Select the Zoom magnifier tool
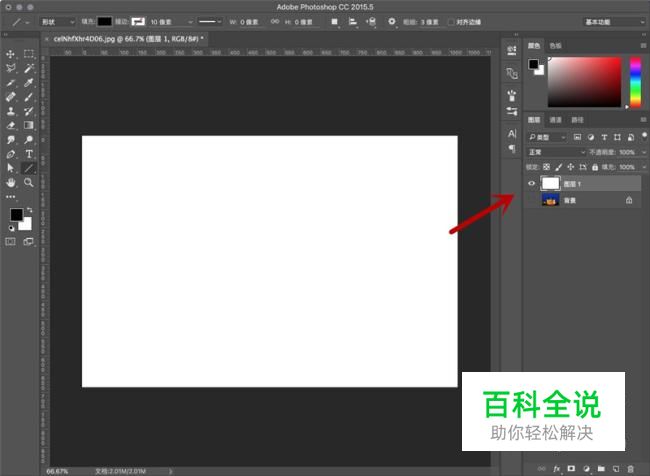 (29, 182)
